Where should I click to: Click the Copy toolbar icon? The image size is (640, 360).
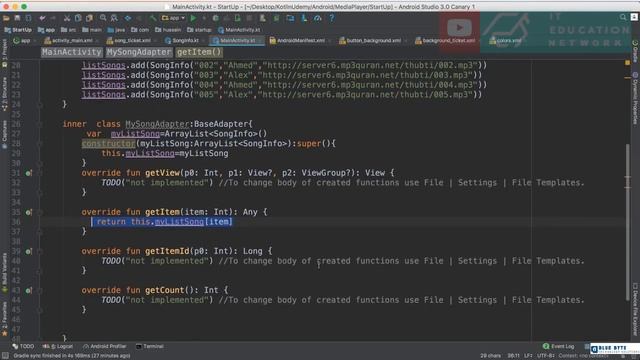pyautogui.click(x=78, y=18)
